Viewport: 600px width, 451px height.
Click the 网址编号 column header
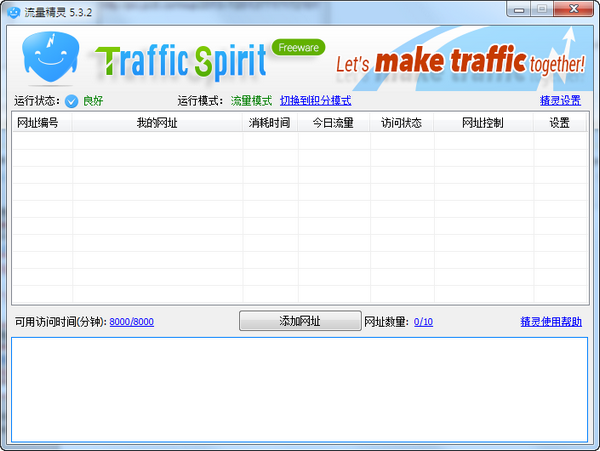click(42, 123)
